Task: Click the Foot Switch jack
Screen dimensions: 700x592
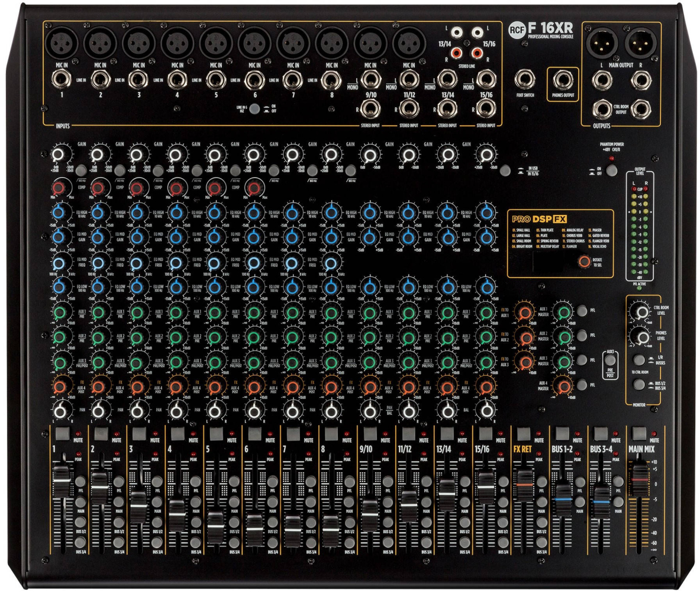Action: pos(524,78)
